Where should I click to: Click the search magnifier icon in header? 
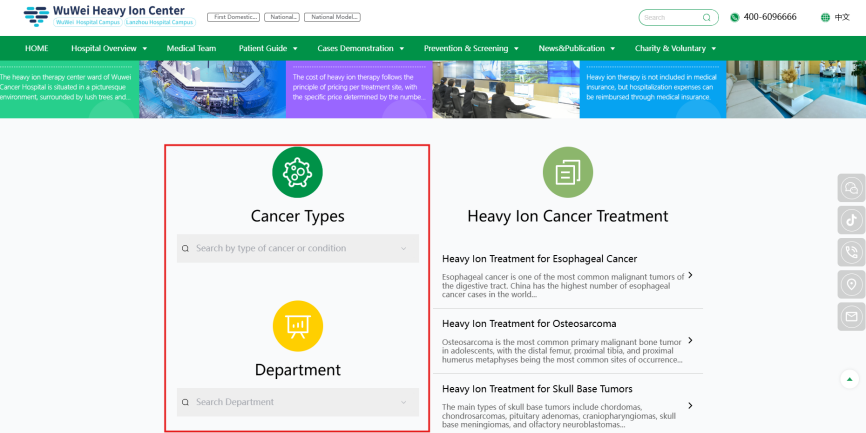[707, 17]
